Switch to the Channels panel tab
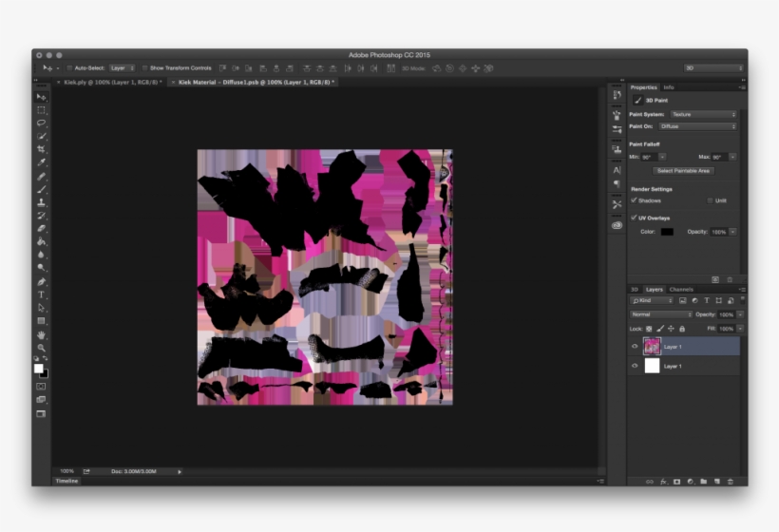The image size is (779, 532). click(x=681, y=289)
